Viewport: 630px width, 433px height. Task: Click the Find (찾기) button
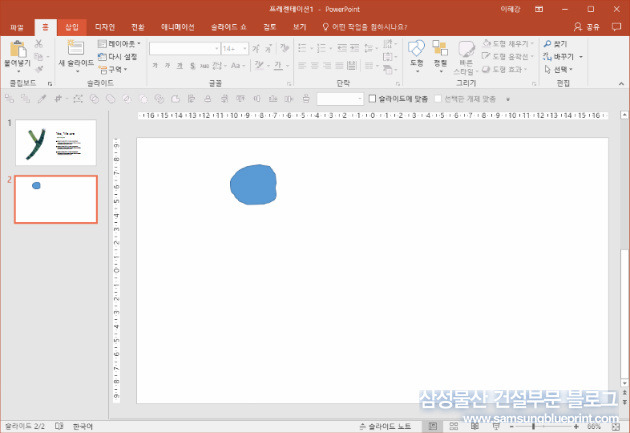[x=555, y=43]
